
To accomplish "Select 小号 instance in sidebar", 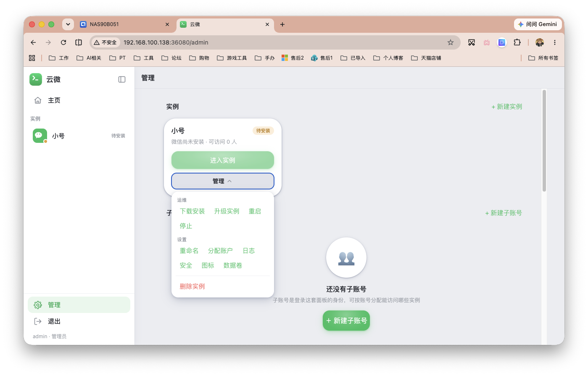I will tap(79, 136).
